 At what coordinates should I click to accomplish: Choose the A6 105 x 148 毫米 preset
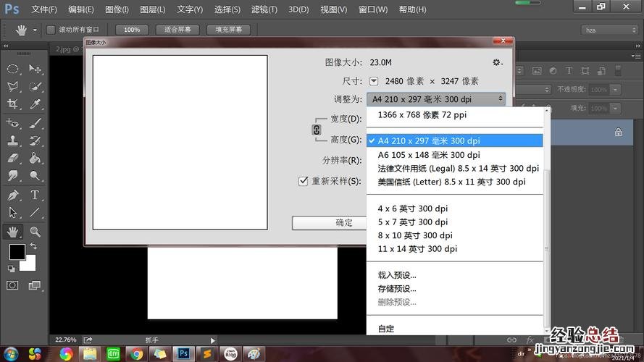tap(429, 154)
